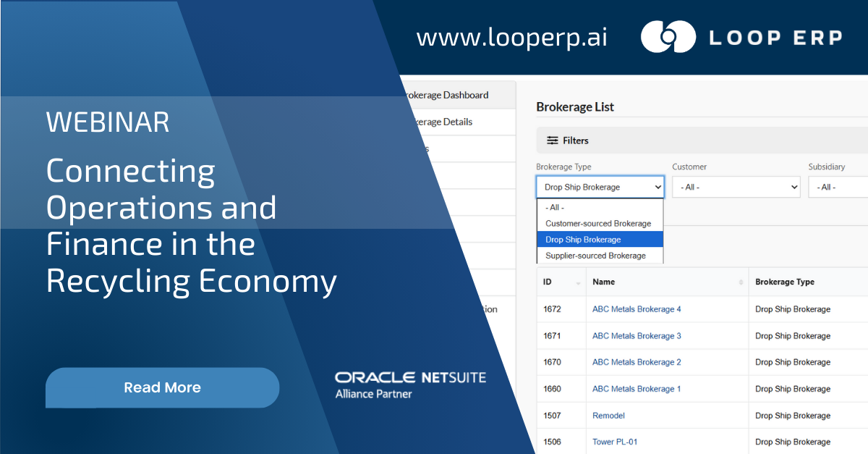Open the Customer dropdown

coord(736,187)
